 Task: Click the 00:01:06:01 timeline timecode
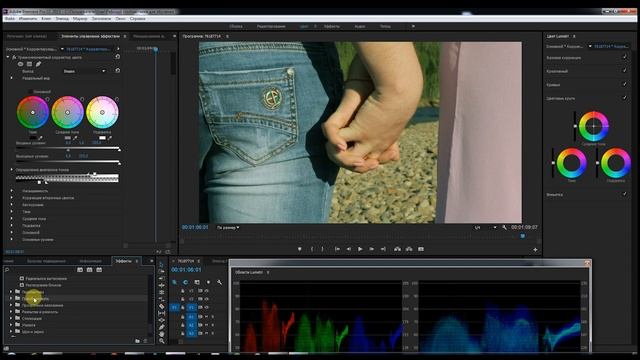click(x=186, y=270)
